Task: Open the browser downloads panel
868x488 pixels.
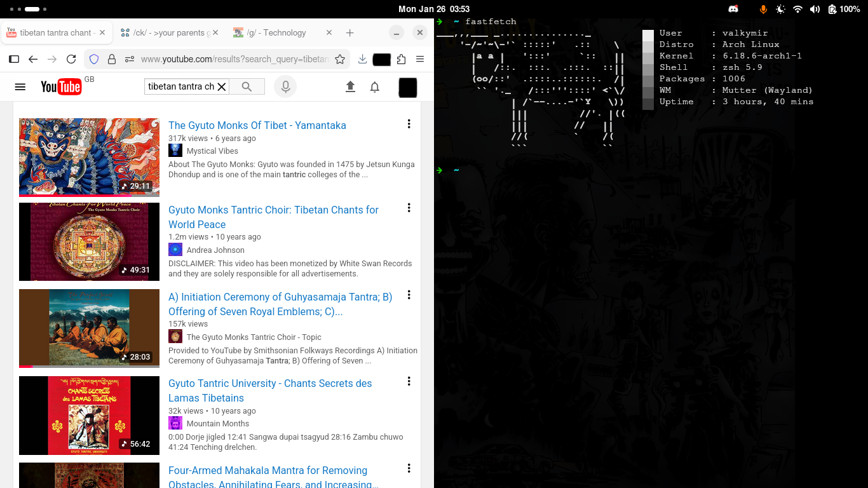Action: (362, 59)
